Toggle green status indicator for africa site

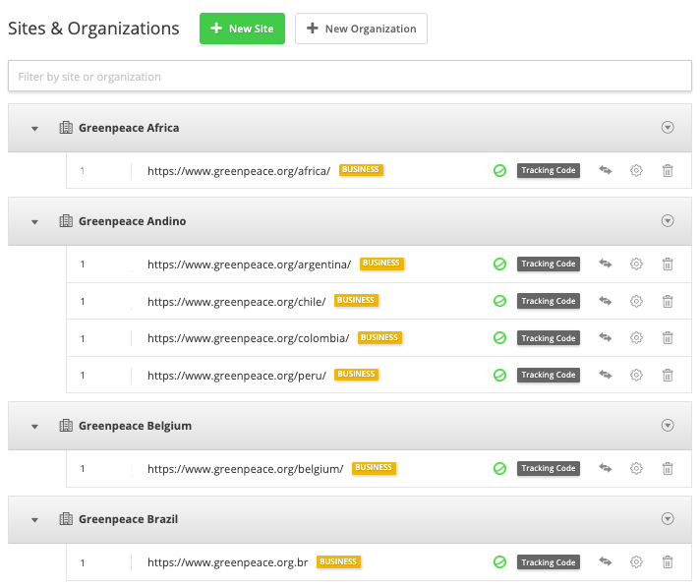(x=499, y=170)
